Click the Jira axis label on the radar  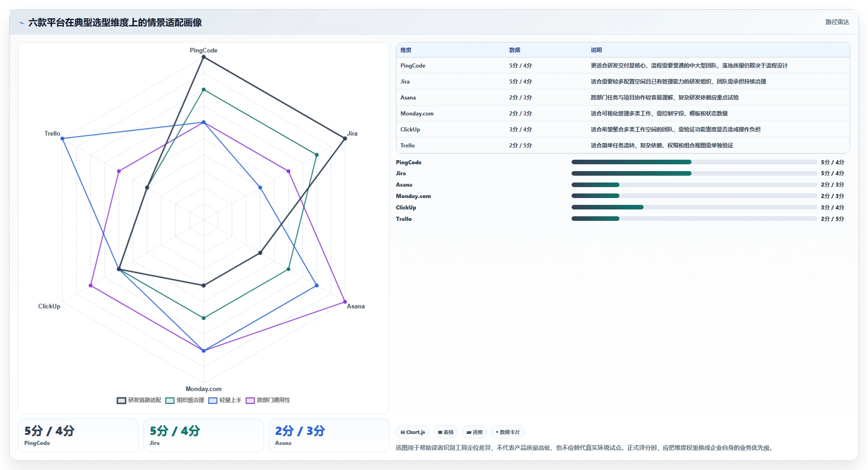352,133
